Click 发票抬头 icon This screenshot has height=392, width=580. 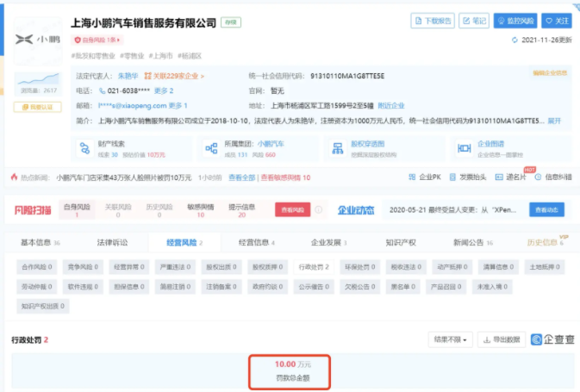(x=452, y=177)
